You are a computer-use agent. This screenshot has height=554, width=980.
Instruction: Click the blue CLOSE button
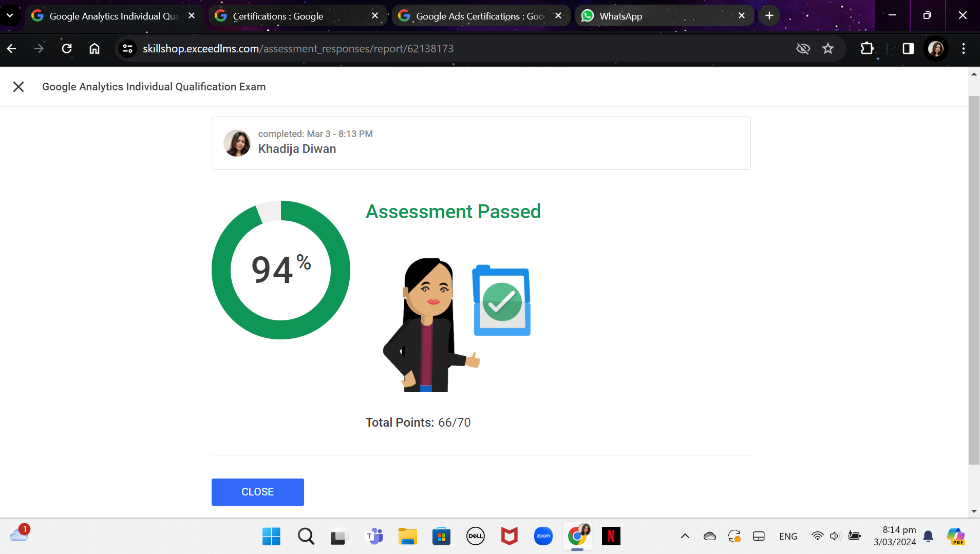pos(257,492)
